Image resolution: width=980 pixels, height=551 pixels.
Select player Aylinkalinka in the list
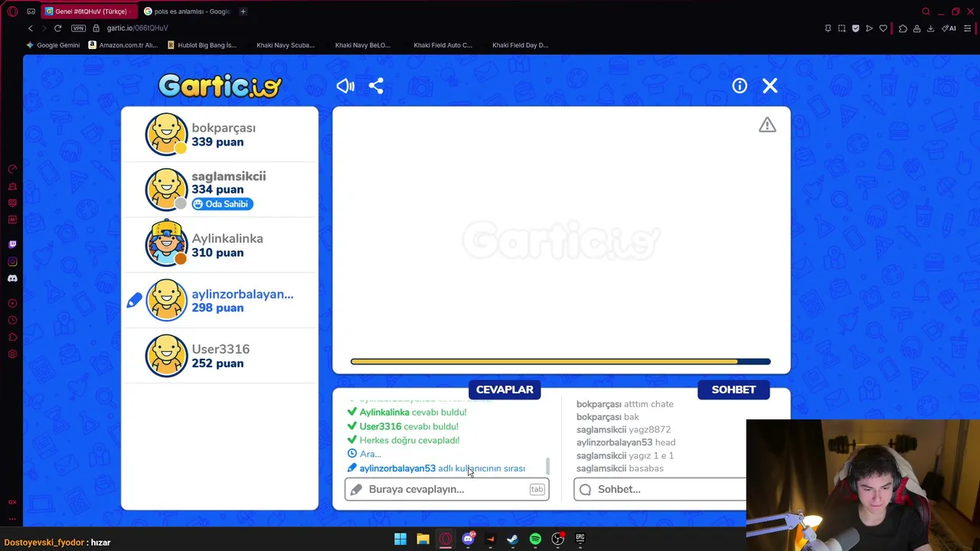(220, 245)
